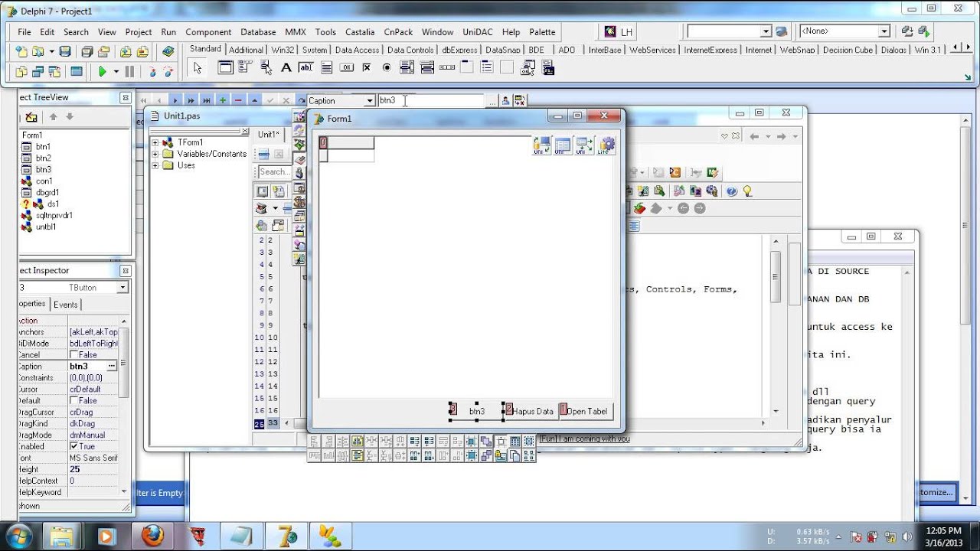Viewport: 980px width, 551px height.
Task: Open the Run button dropdown arrow
Action: (116, 71)
